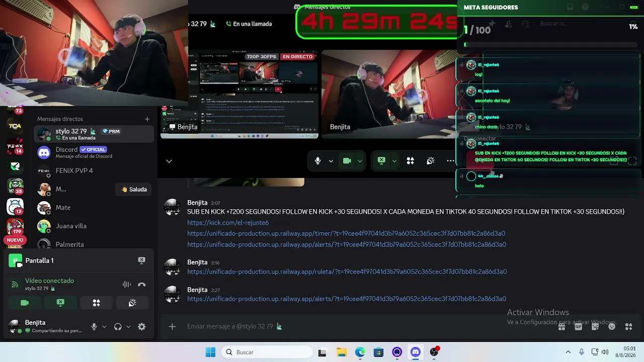This screenshot has height=362, width=644.
Task: Open the kick.com/el-rejunte6 link
Action: point(228,223)
